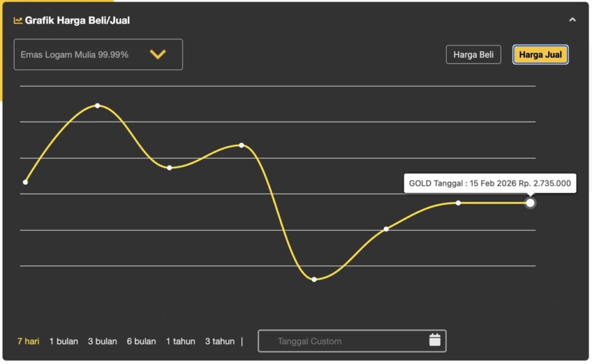Open the Emas Logam Mulia 99.99% dropdown
592x364 pixels.
point(98,54)
